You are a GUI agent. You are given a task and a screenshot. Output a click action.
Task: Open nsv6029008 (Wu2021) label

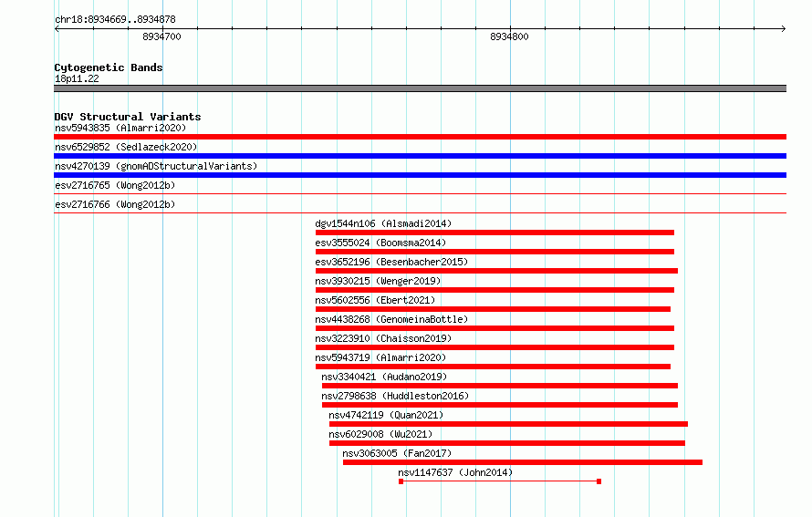tap(380, 434)
